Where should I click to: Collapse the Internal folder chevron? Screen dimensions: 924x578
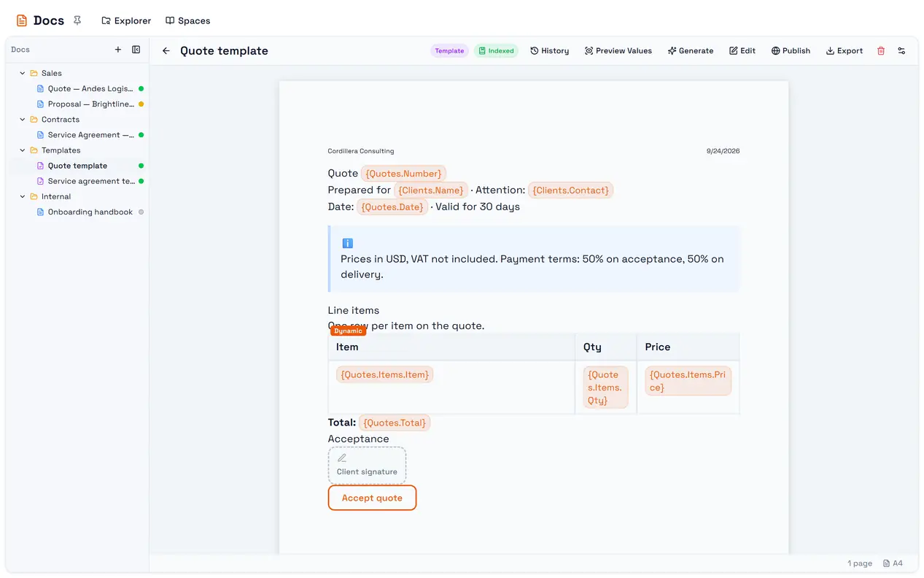23,196
